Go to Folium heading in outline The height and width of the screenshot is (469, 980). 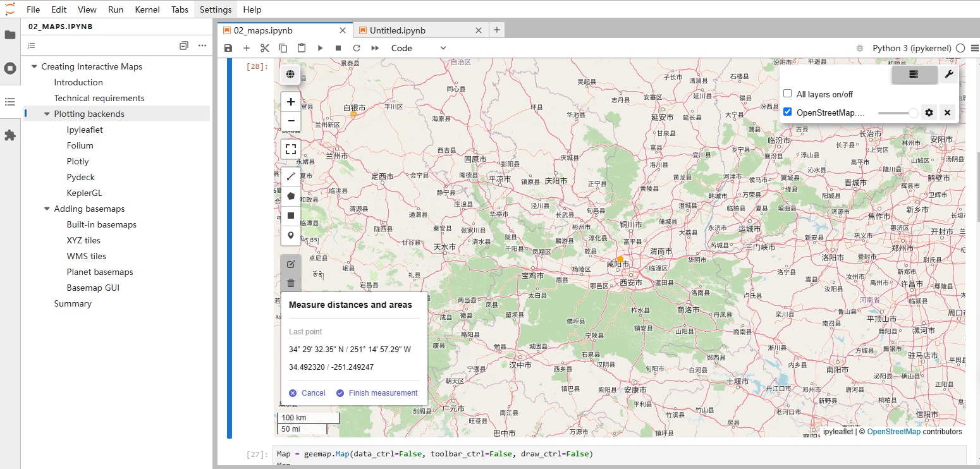click(x=80, y=145)
